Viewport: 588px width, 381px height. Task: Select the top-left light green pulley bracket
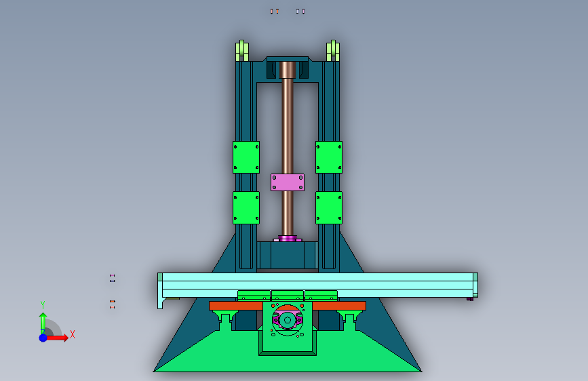[242, 51]
